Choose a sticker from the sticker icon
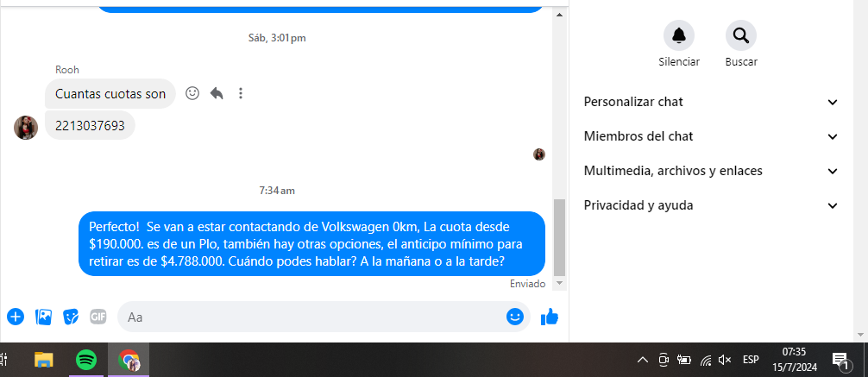 tap(71, 317)
